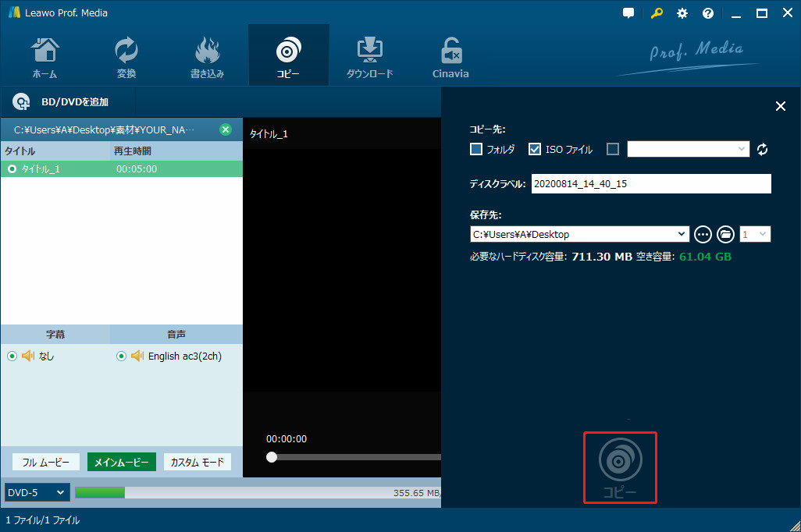This screenshot has height=532, width=801.
Task: Expand the 保存先 path dropdown
Action: point(681,234)
